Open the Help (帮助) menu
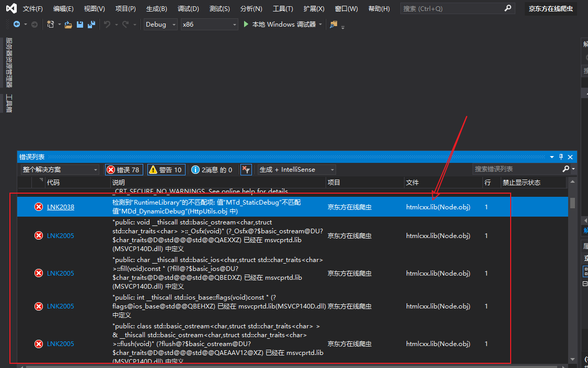The width and height of the screenshot is (588, 368). pyautogui.click(x=379, y=8)
